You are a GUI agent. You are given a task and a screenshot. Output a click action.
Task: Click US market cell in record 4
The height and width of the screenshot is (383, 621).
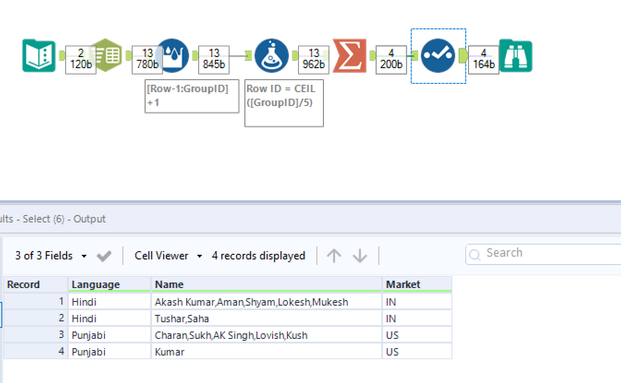[x=417, y=352]
